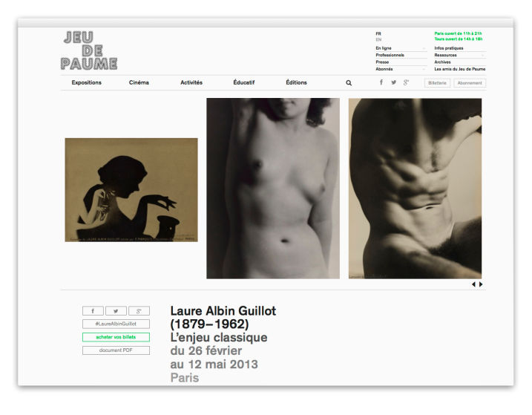
Task: Share on Google Plus button beside exhibition title
Action: (139, 311)
